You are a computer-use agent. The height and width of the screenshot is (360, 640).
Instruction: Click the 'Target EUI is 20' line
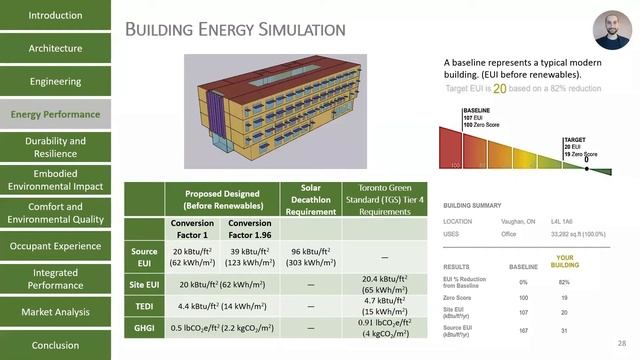[523, 88]
